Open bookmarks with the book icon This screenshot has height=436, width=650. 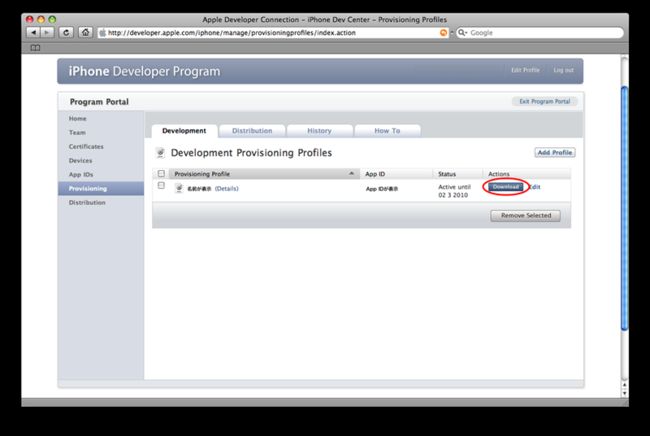tap(35, 48)
